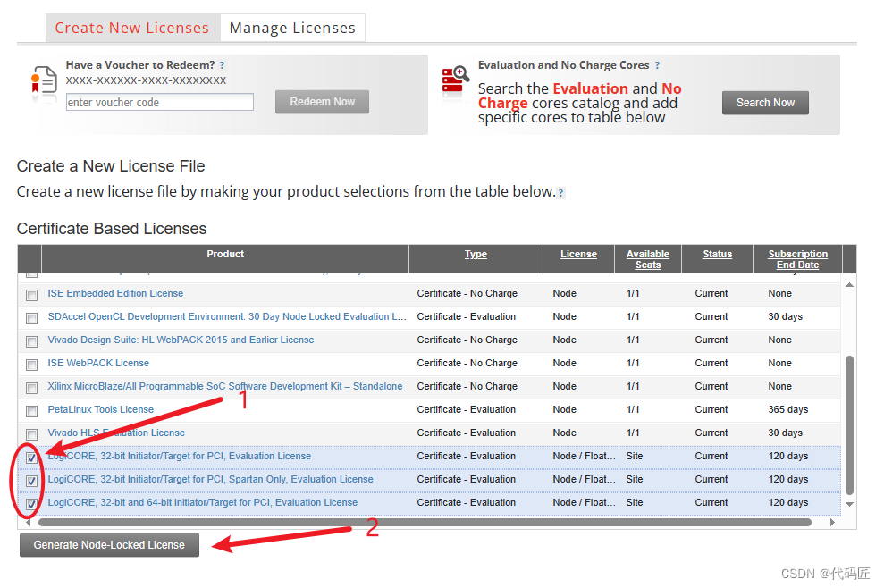This screenshot has width=884, height=588.
Task: Click the Search Now button
Action: pos(765,103)
